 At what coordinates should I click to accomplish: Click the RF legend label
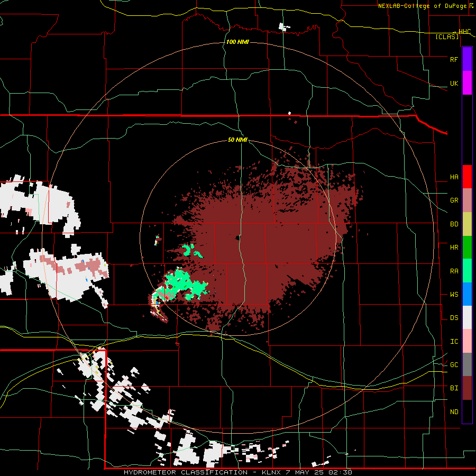pos(454,59)
